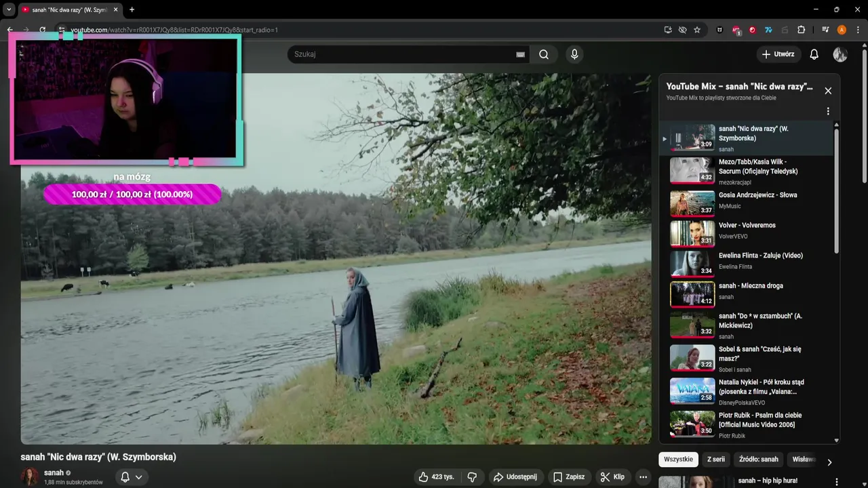Image resolution: width=868 pixels, height=488 pixels.
Task: Install app icon in address bar
Action: [x=668, y=30]
